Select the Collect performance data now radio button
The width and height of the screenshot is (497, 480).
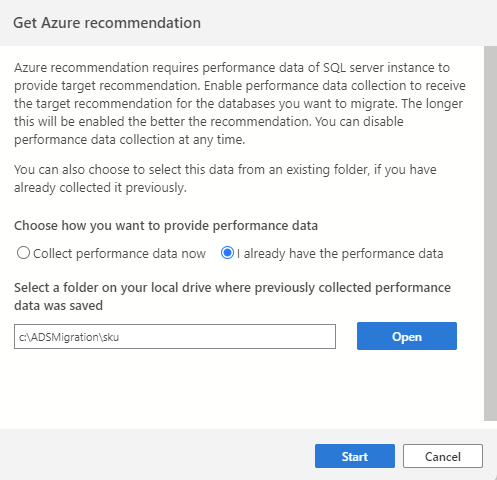pyautogui.click(x=23, y=253)
